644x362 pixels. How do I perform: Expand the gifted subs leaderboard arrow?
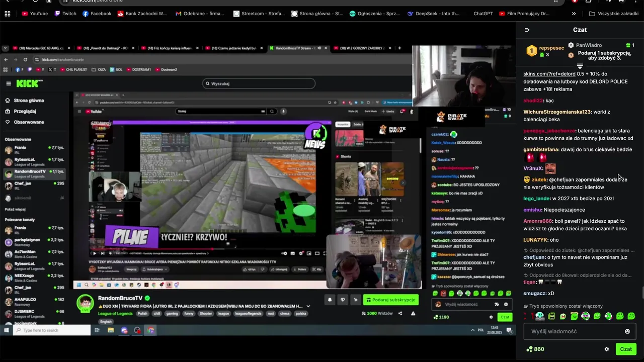point(580,66)
